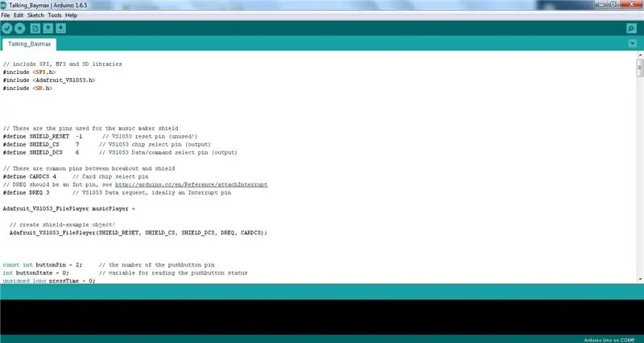The height and width of the screenshot is (343, 644).
Task: Open a sketch with the Open icon
Action: tap(48, 28)
